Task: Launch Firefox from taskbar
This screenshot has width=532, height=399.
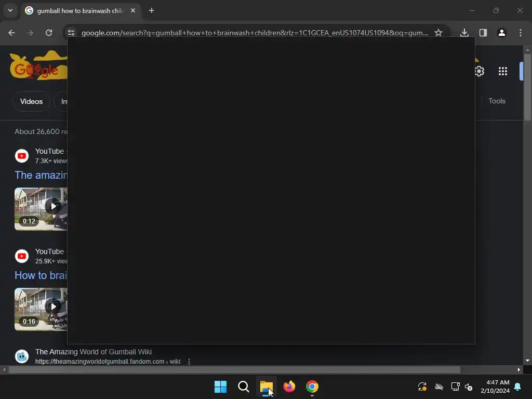Action: tap(289, 387)
